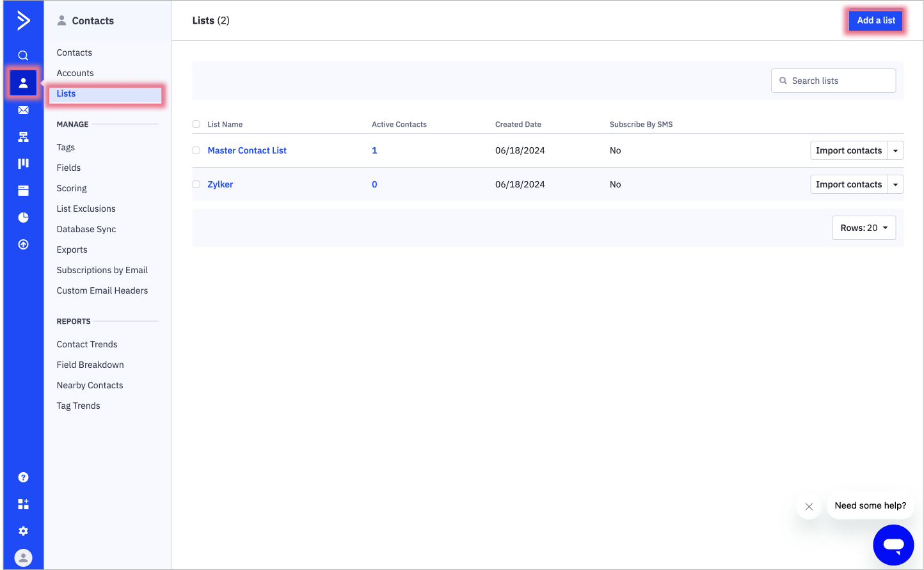Open Field Breakdown report

point(90,365)
